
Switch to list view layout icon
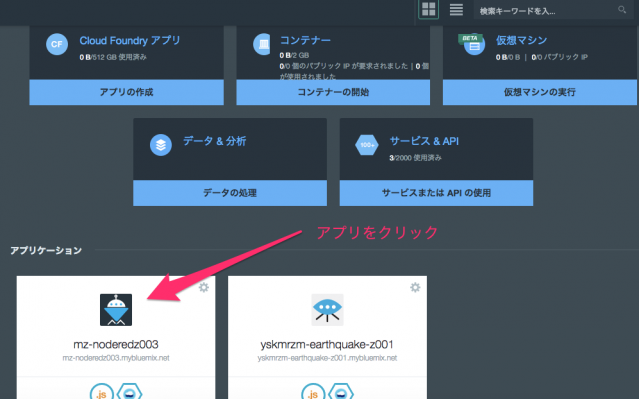[456, 9]
